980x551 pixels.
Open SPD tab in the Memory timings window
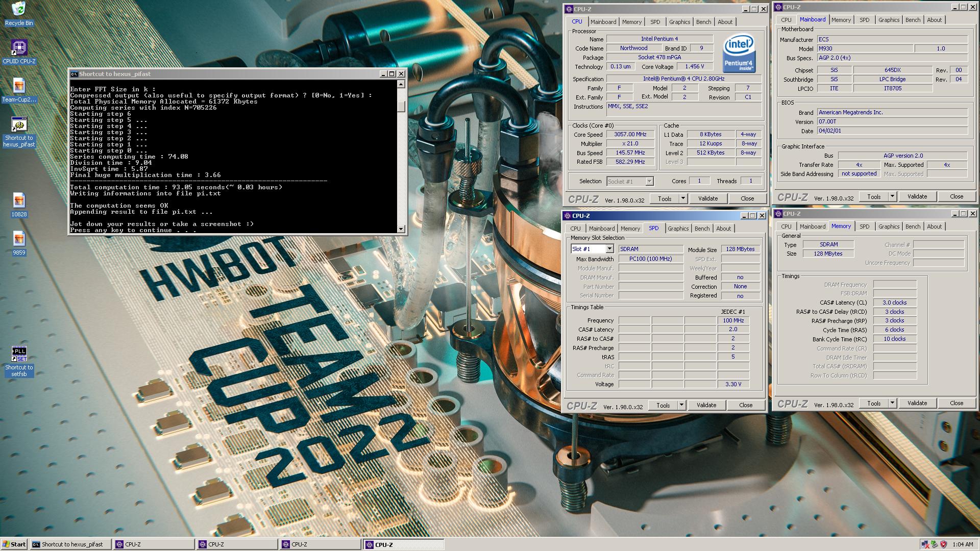(x=864, y=227)
